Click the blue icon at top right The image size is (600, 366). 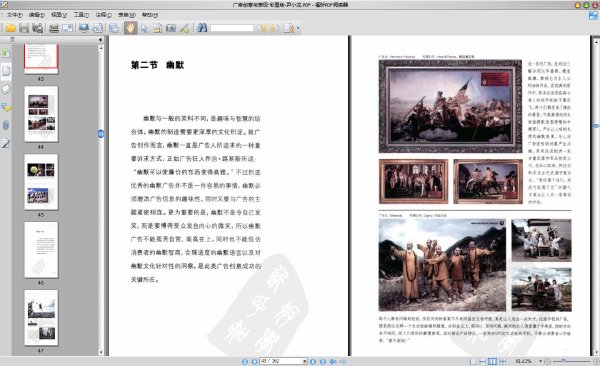(593, 16)
